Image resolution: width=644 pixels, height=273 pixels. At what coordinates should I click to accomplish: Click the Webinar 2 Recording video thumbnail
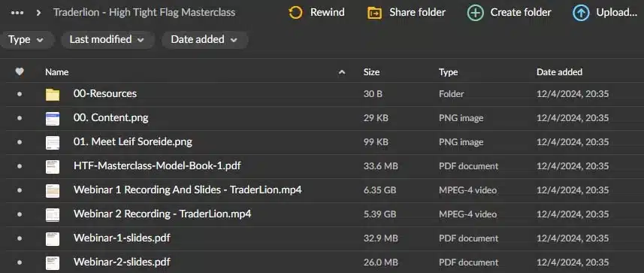click(x=53, y=214)
